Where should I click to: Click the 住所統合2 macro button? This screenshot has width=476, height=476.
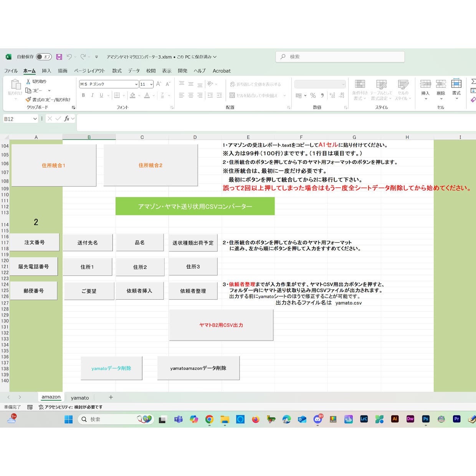click(x=150, y=165)
